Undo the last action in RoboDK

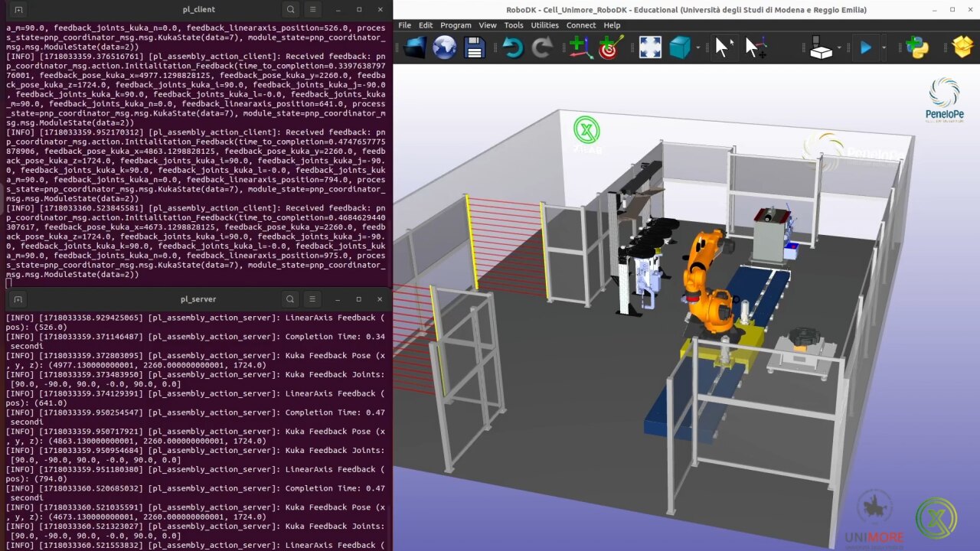(x=512, y=48)
